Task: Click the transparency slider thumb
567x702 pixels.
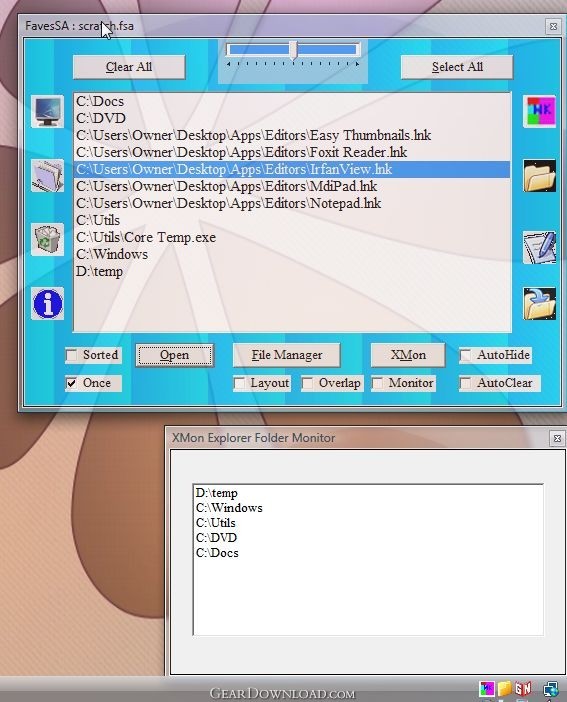Action: click(293, 50)
